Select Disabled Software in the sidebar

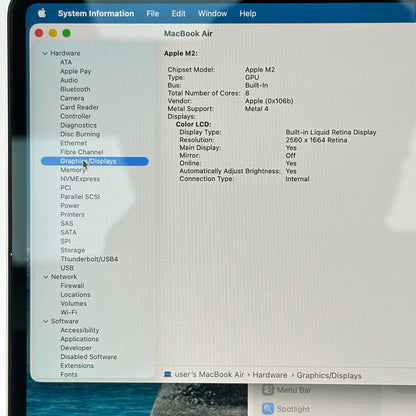pos(89,357)
